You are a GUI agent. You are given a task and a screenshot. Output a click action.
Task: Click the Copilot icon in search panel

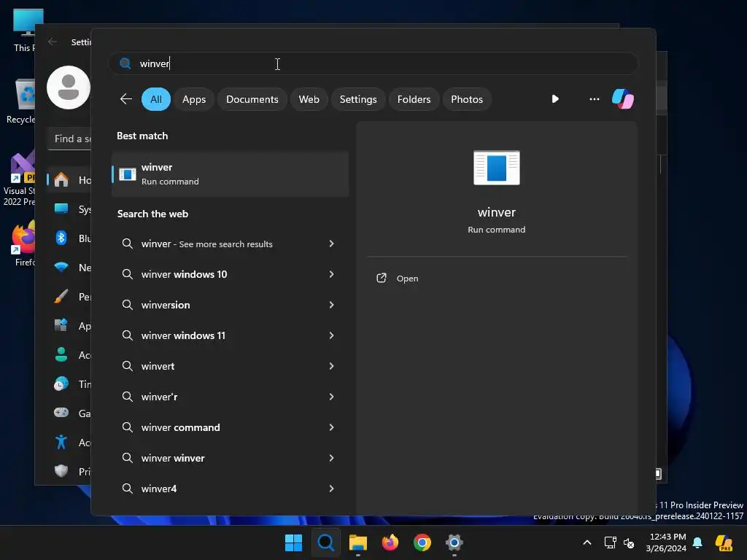coord(623,99)
